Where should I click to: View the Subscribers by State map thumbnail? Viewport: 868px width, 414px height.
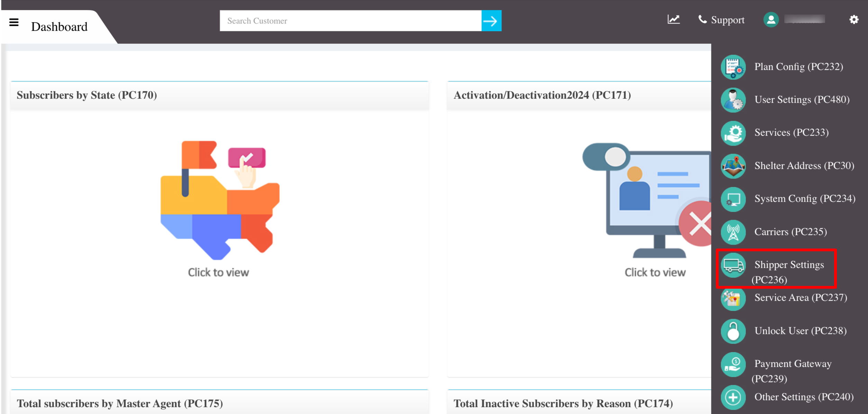[x=220, y=200]
